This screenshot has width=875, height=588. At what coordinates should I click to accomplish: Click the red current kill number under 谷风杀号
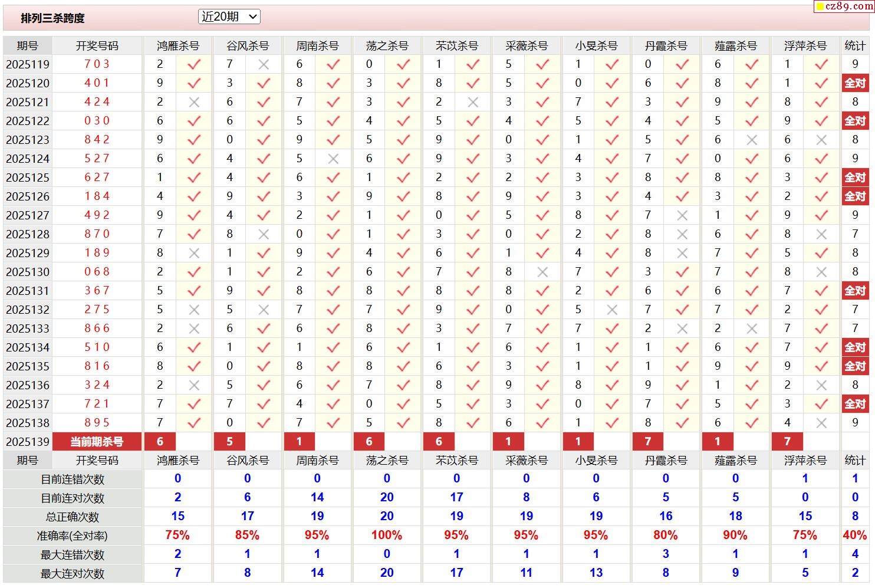(x=229, y=442)
